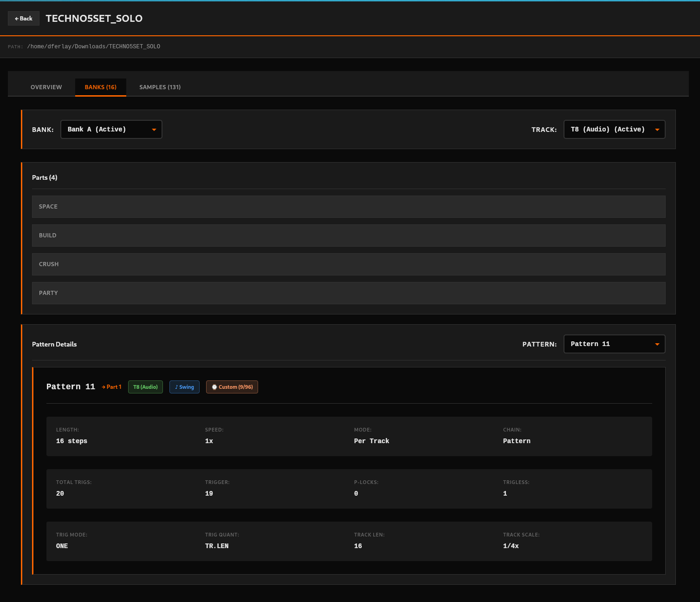Screen dimensions: 700x602
Task: Click the Back button
Action: (24, 19)
